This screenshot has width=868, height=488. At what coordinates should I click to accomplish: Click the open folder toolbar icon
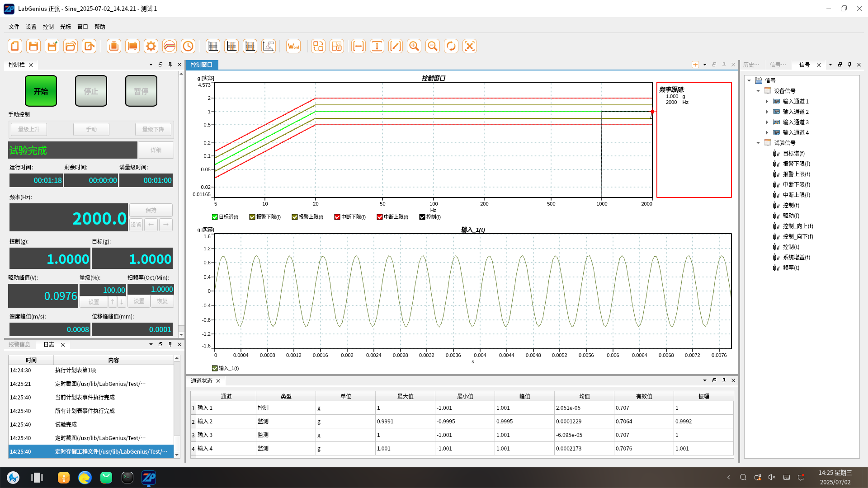click(x=71, y=46)
